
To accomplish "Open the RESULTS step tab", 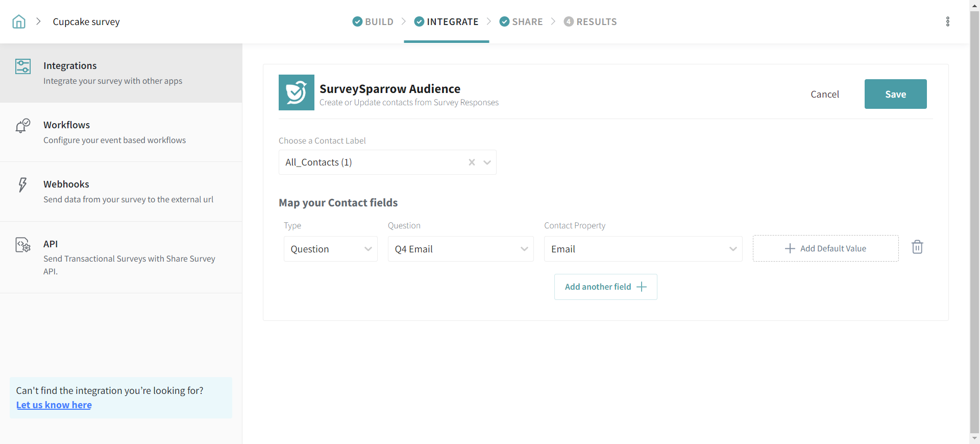I will 590,21.
